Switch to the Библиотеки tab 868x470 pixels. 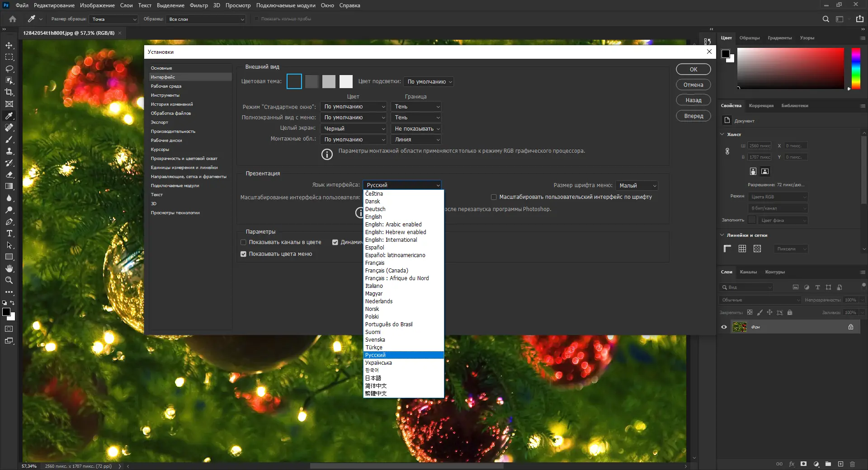coord(795,106)
